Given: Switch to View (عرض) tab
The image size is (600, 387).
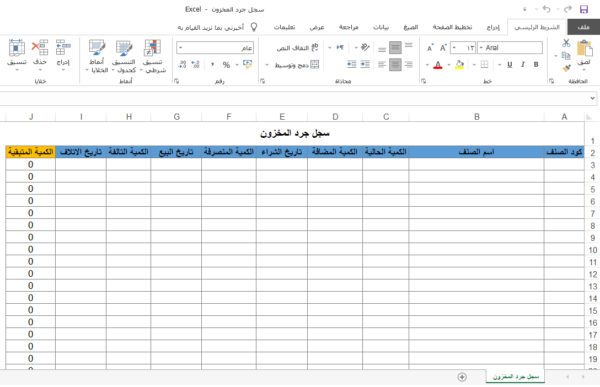Looking at the screenshot, I should (x=317, y=27).
